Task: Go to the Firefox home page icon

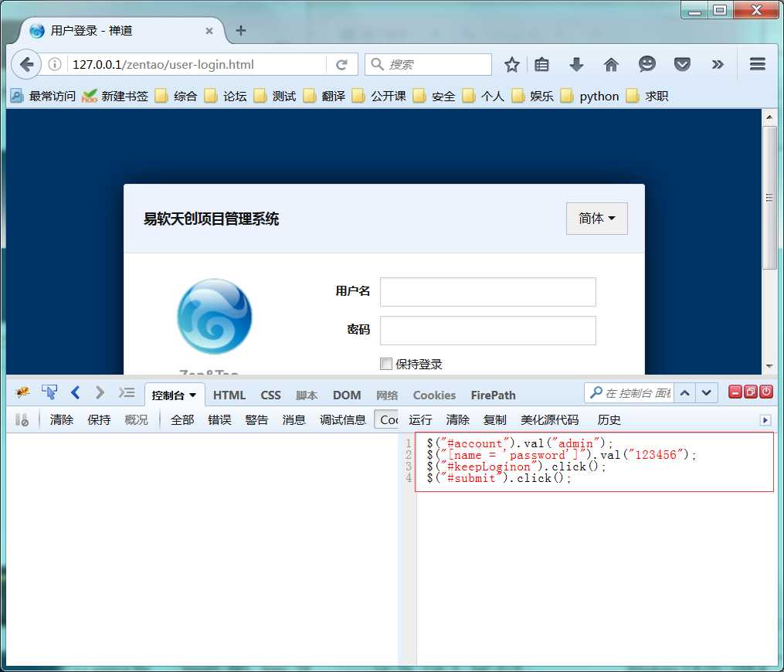Action: pyautogui.click(x=611, y=65)
